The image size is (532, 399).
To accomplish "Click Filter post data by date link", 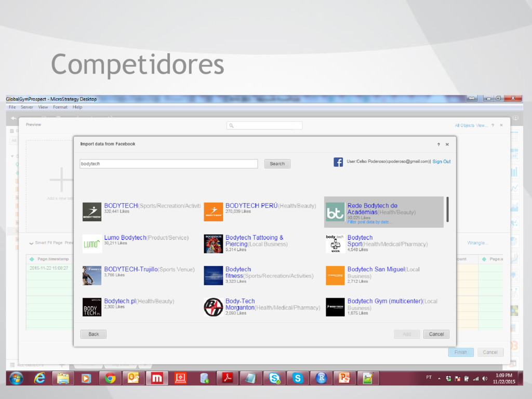I will point(369,222).
